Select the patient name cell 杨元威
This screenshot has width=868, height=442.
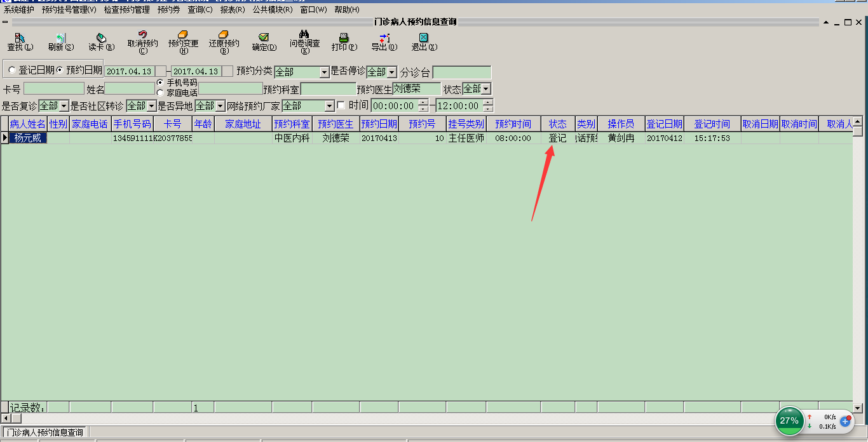[x=28, y=138]
